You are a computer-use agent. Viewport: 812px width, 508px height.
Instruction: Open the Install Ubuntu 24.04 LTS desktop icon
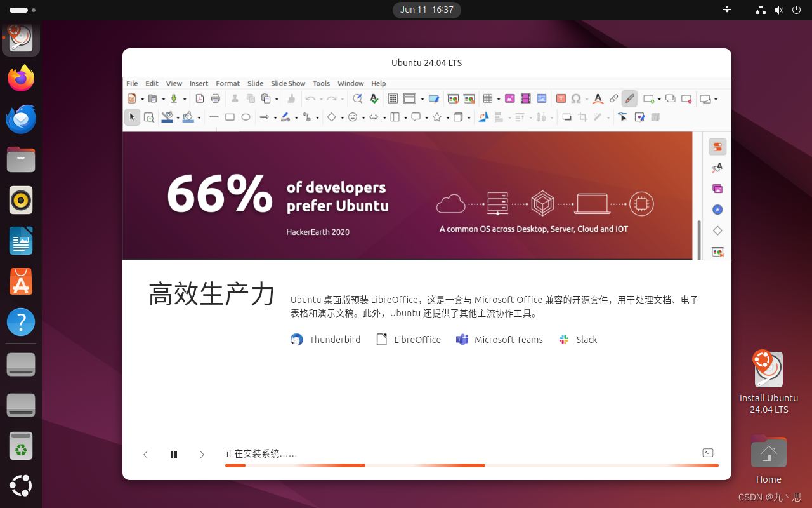tap(768, 382)
